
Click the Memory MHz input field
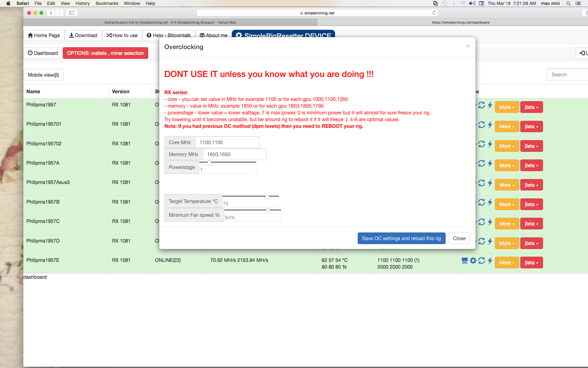235,154
